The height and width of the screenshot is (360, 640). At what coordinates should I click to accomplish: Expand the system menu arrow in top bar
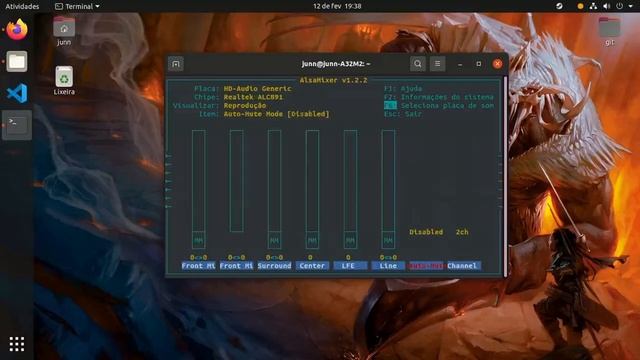(x=631, y=6)
